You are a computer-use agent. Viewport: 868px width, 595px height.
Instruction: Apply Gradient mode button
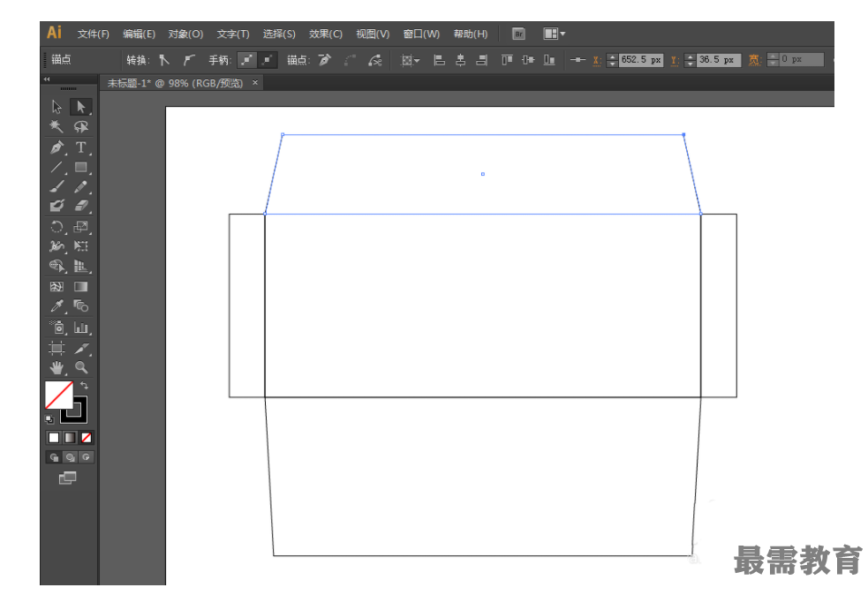[x=70, y=438]
